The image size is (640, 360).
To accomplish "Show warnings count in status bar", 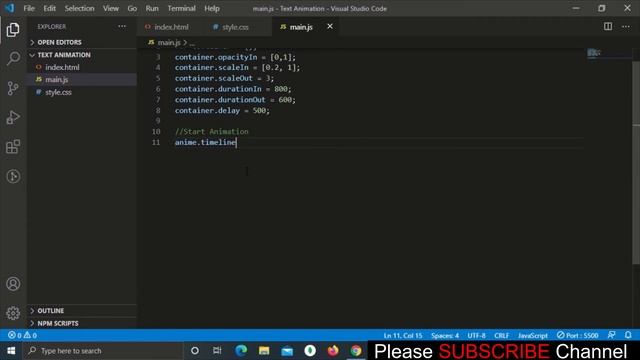I will (x=30, y=335).
